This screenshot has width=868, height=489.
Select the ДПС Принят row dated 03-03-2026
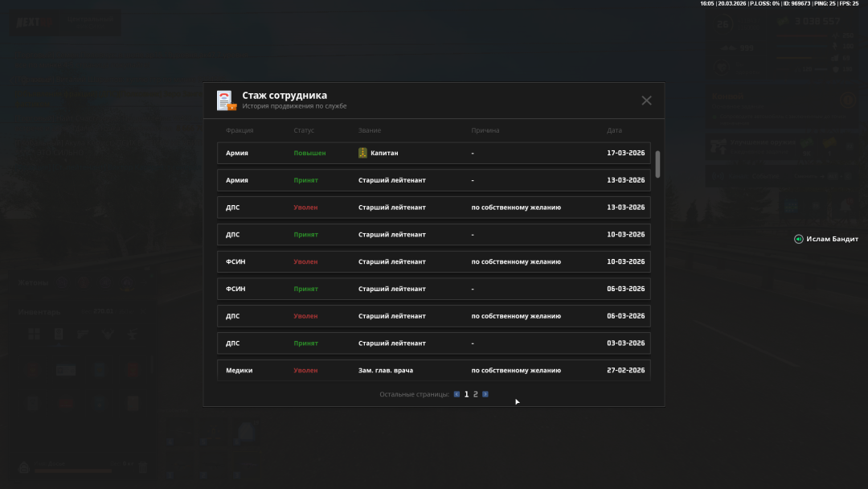coord(433,343)
